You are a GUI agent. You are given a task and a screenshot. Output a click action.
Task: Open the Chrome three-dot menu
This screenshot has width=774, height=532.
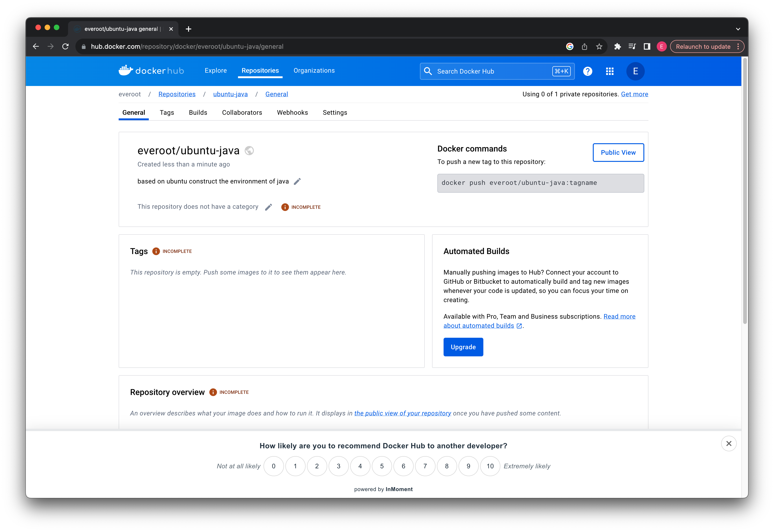click(738, 47)
